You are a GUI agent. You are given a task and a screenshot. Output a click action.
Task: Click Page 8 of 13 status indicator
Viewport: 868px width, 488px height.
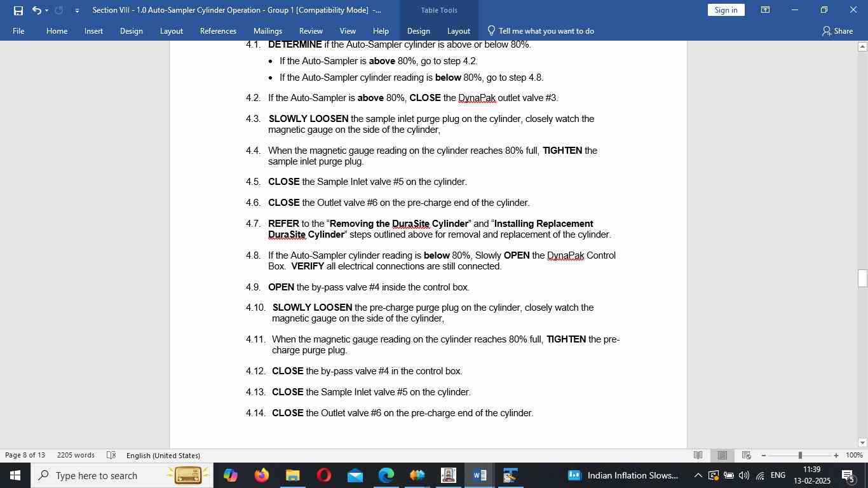(25, 455)
